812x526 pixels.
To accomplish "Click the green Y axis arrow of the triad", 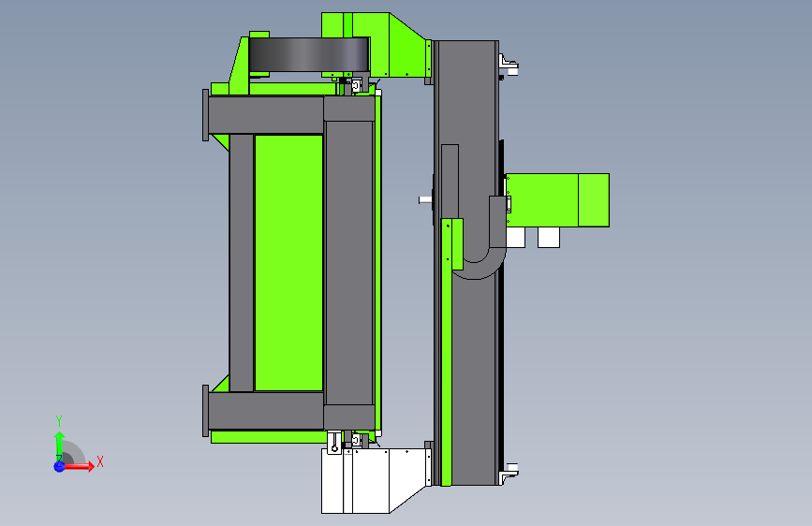I will point(59,446).
